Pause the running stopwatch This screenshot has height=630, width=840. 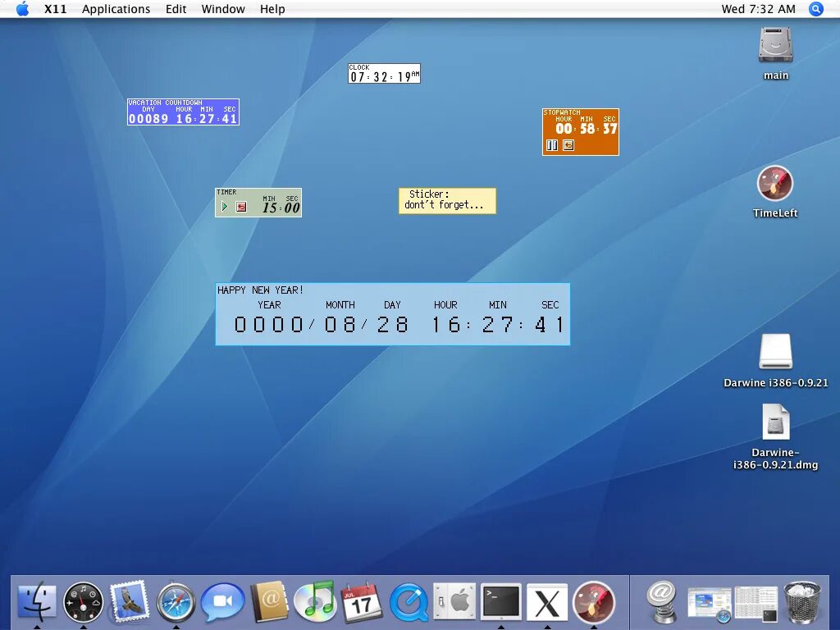(x=552, y=145)
